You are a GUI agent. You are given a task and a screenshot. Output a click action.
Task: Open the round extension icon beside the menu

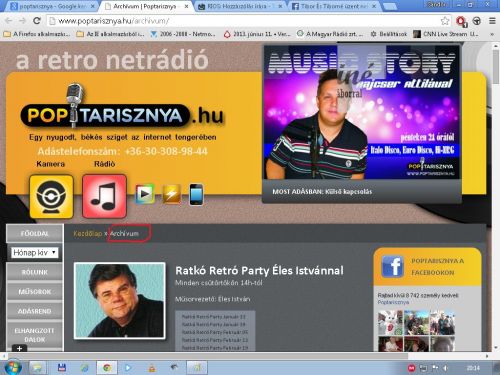point(477,21)
